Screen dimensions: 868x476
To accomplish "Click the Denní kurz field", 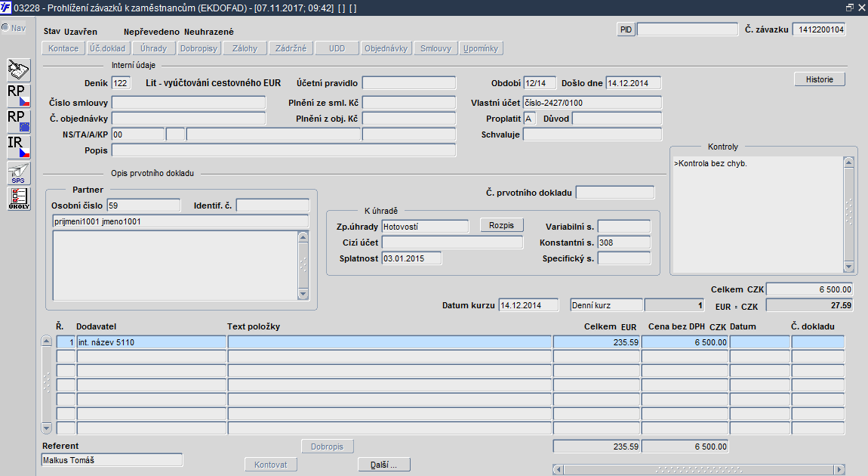I will (607, 305).
